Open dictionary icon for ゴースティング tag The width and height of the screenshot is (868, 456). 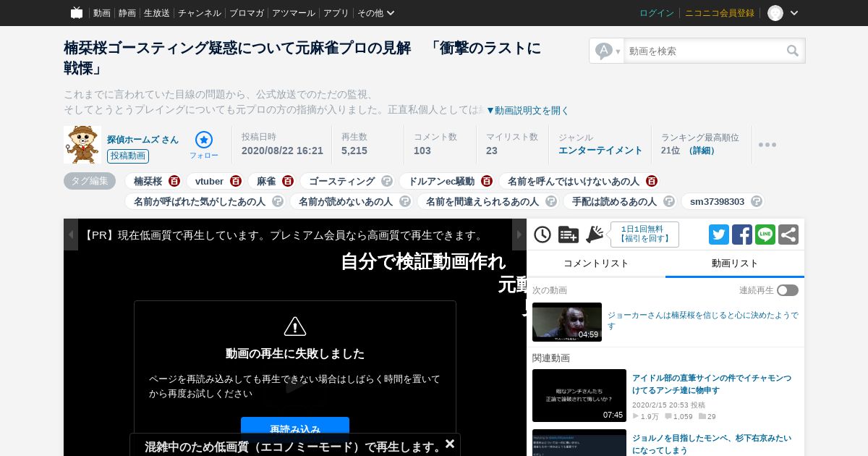click(x=387, y=181)
